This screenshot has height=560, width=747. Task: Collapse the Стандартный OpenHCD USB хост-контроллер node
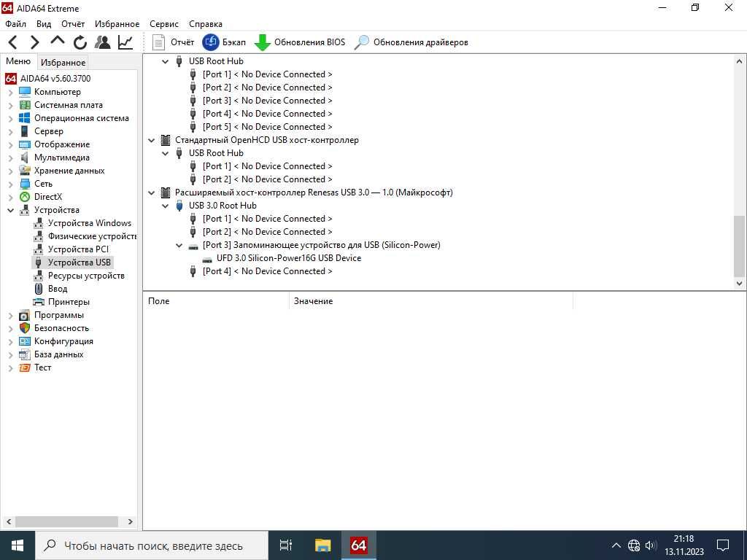(152, 140)
